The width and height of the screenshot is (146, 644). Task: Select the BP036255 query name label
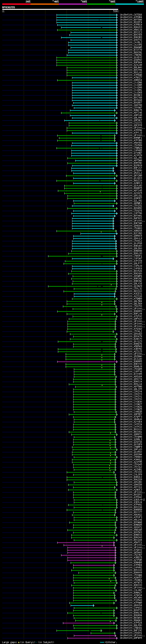[8, 7]
